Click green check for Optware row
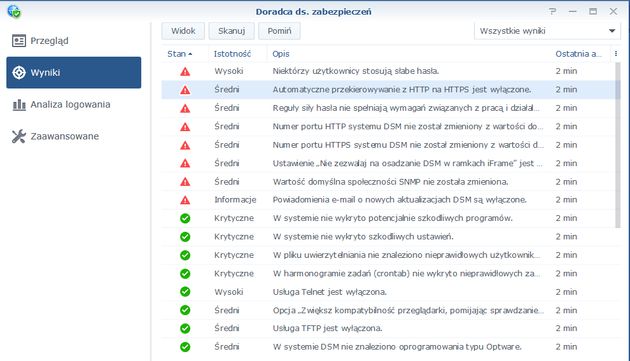 (x=185, y=347)
